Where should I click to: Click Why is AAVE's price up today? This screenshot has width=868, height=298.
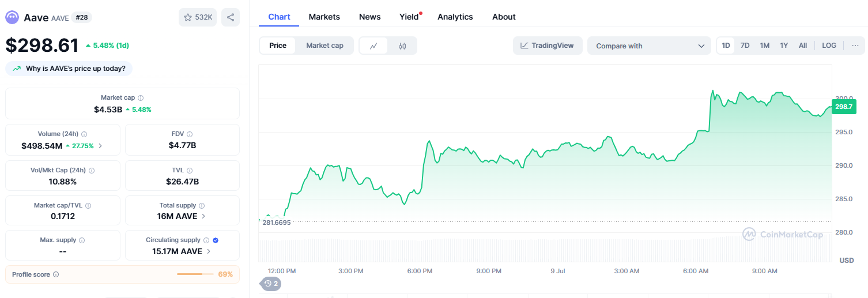tap(69, 69)
